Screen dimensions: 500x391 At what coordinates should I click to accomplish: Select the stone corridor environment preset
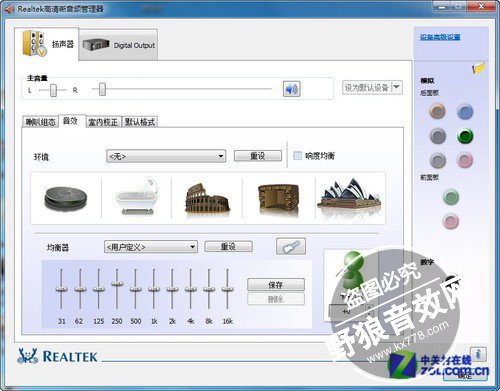pos(279,199)
